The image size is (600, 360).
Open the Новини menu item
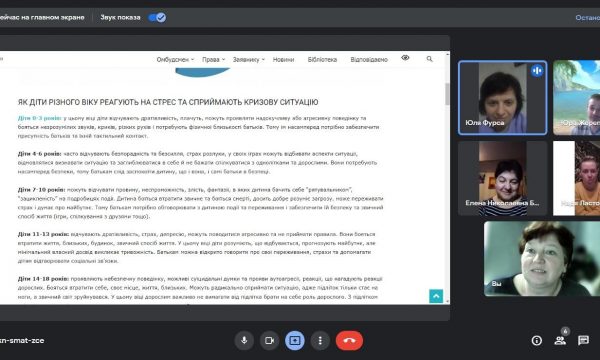click(284, 60)
